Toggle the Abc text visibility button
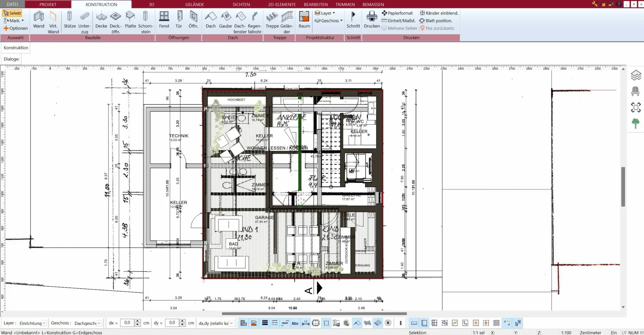644x335 pixels. click(x=295, y=323)
